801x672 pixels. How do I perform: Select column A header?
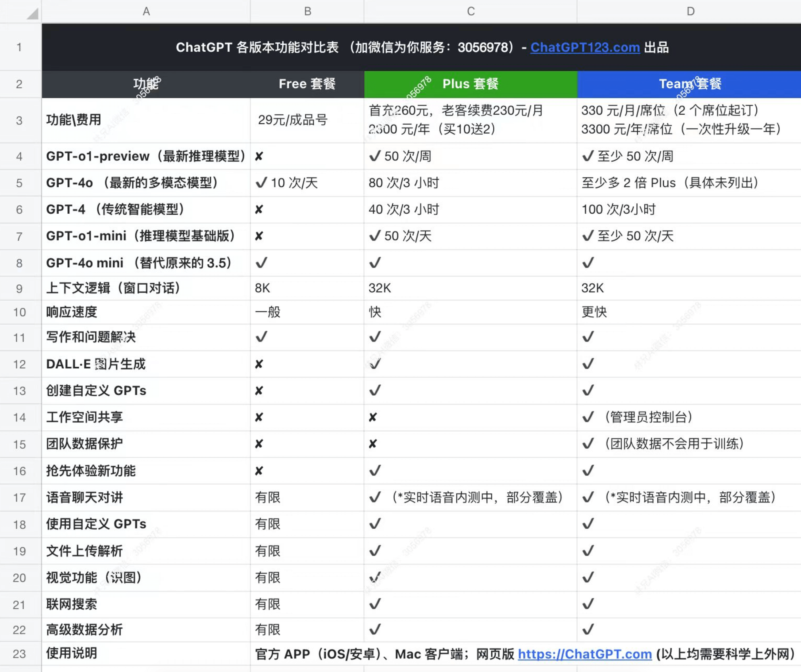(x=146, y=11)
